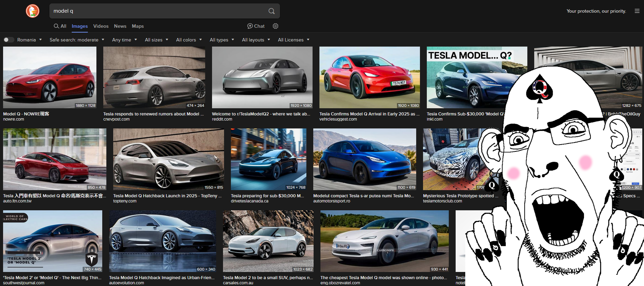
Task: Open automotorsisport.ro blue Tesla thumbnail
Action: (x=365, y=159)
